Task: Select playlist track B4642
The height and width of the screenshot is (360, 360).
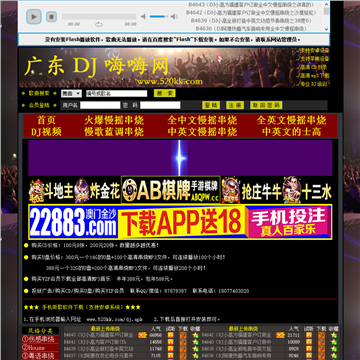Action: [x=251, y=13]
